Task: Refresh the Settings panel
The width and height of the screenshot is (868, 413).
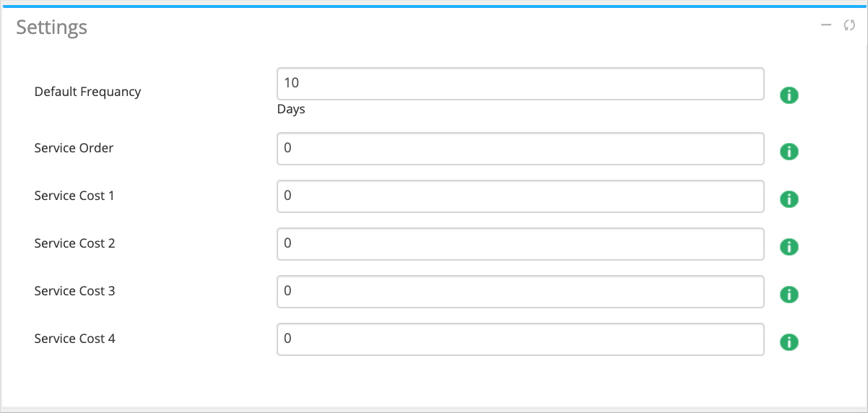Action: click(849, 25)
